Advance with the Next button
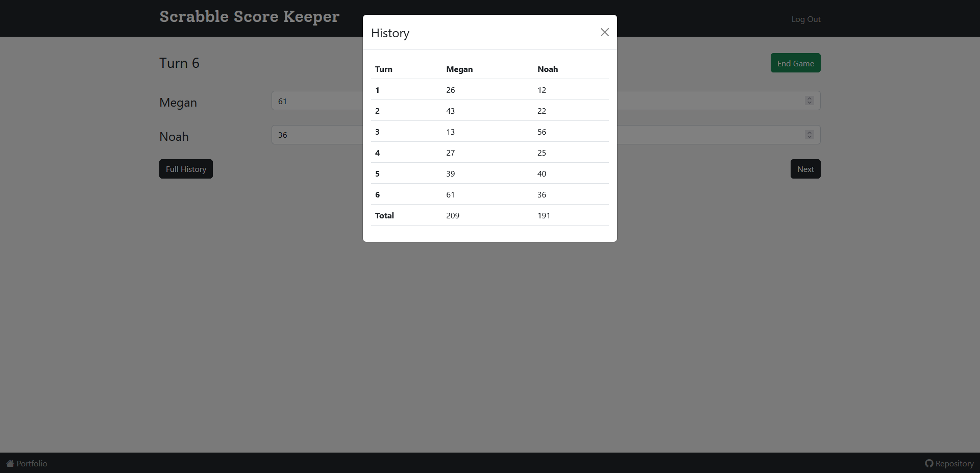 pos(805,169)
